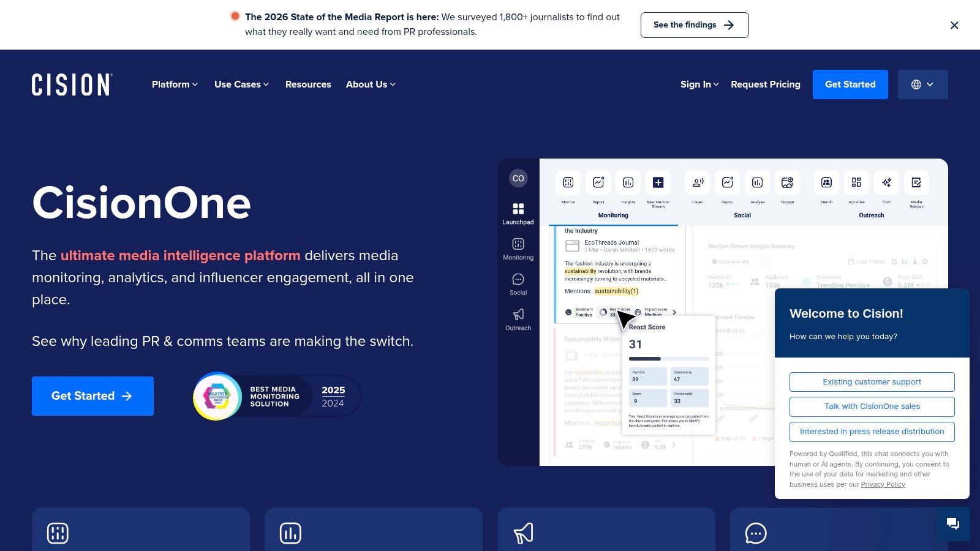Image resolution: width=980 pixels, height=551 pixels.
Task: Open the Monitor icon in Monitoring group
Action: (x=568, y=182)
